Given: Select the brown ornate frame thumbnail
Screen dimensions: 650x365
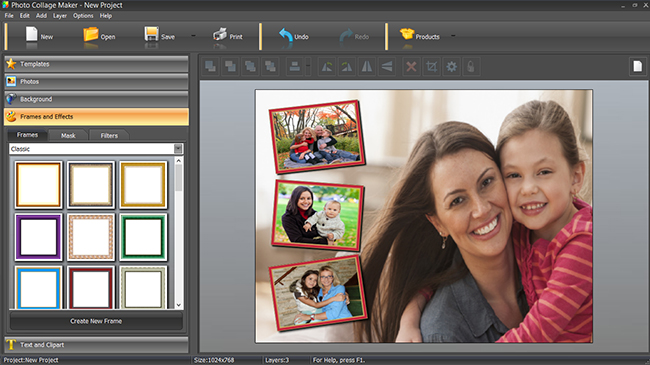Looking at the screenshot, I should (x=91, y=185).
